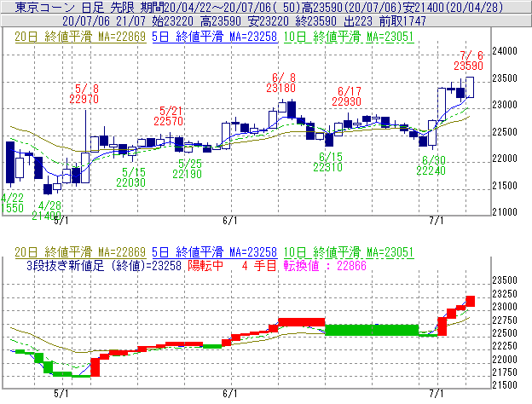Click the 6/8 23180 peak label

[281, 83]
